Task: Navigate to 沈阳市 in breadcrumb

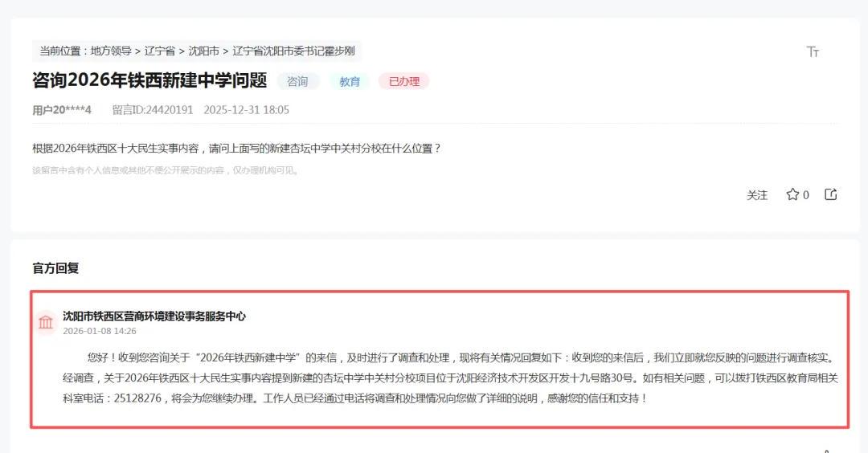Action: click(x=204, y=51)
